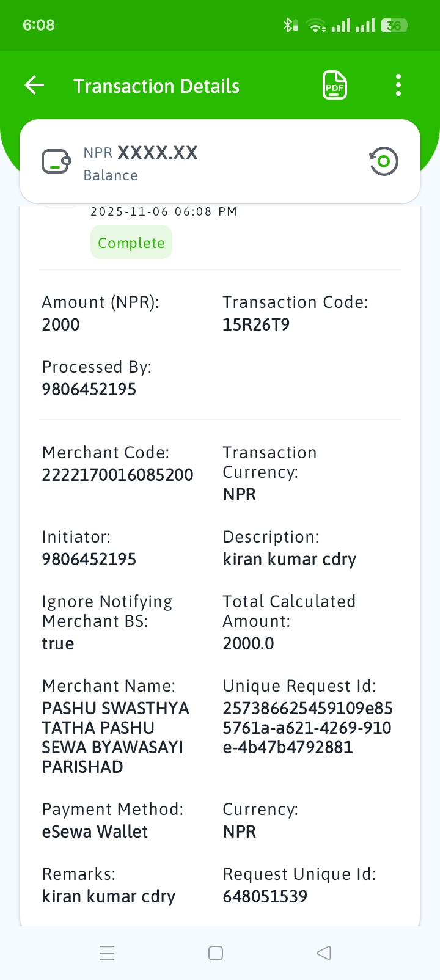Toggle balance visibility refresh icon
Screen dimensions: 440x980
click(x=384, y=161)
